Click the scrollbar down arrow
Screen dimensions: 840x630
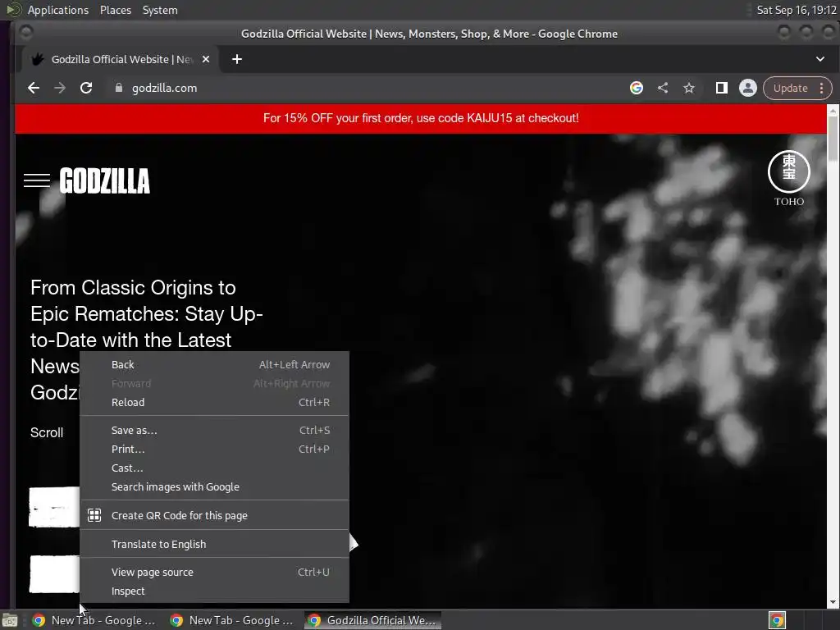point(833,602)
